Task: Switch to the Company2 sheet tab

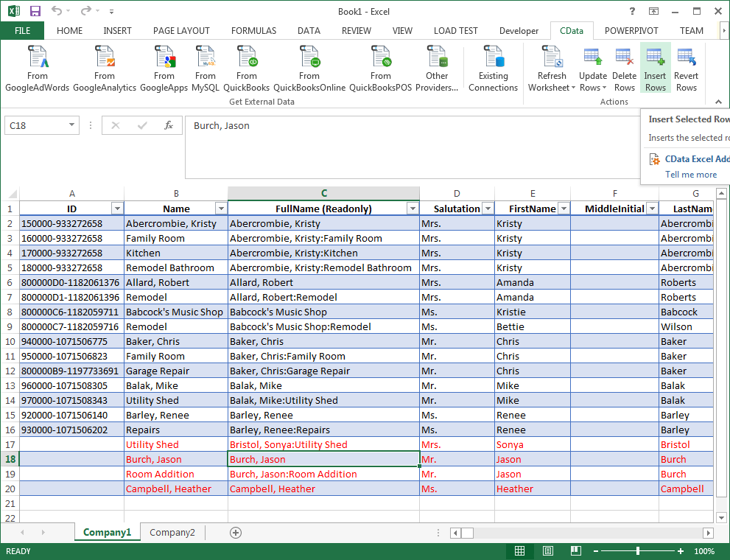Action: (172, 532)
